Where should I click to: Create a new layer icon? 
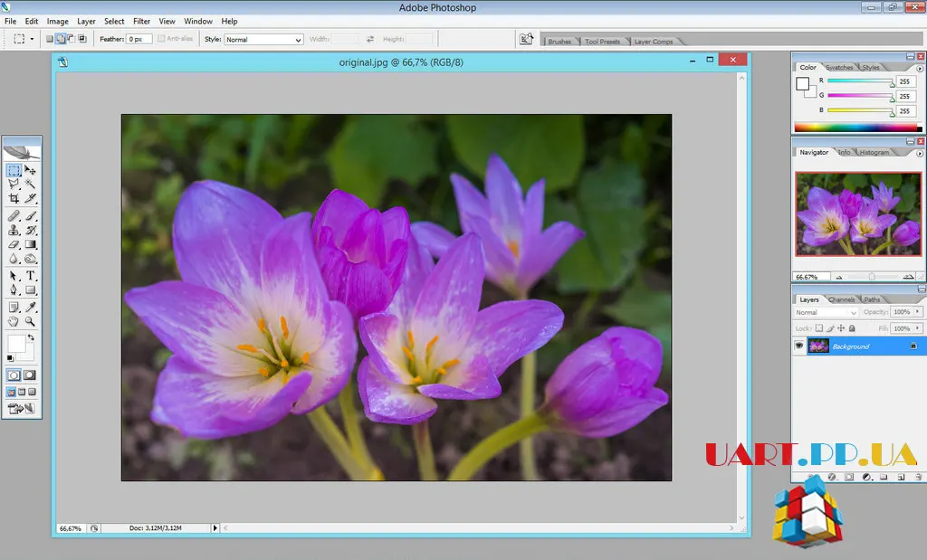[901, 477]
